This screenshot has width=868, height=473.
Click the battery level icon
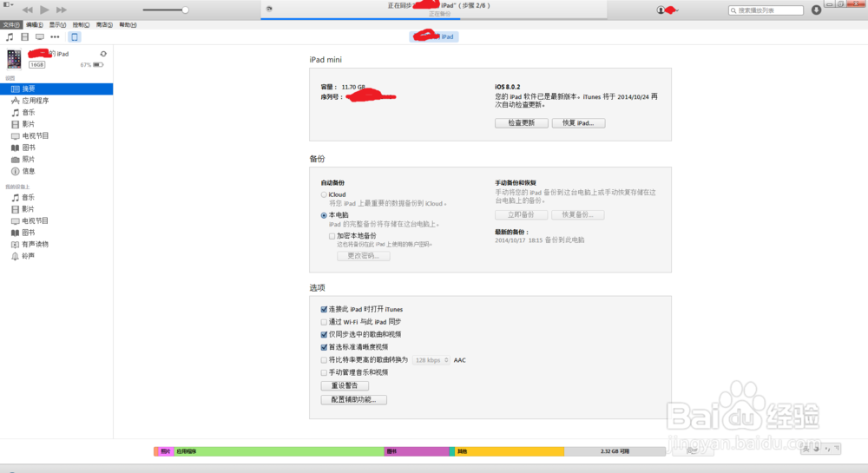(x=98, y=65)
